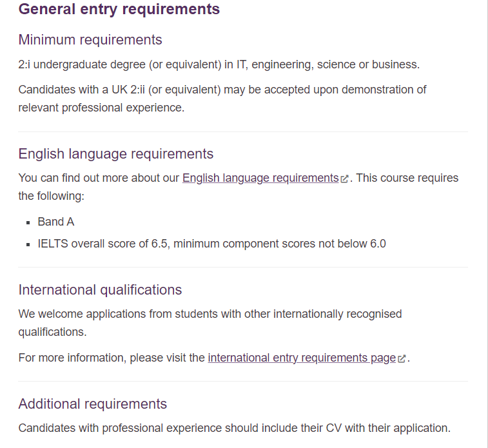Viewport: 488px width, 448px height.
Task: Click the bullet marker beside Band A
Action: click(x=29, y=222)
